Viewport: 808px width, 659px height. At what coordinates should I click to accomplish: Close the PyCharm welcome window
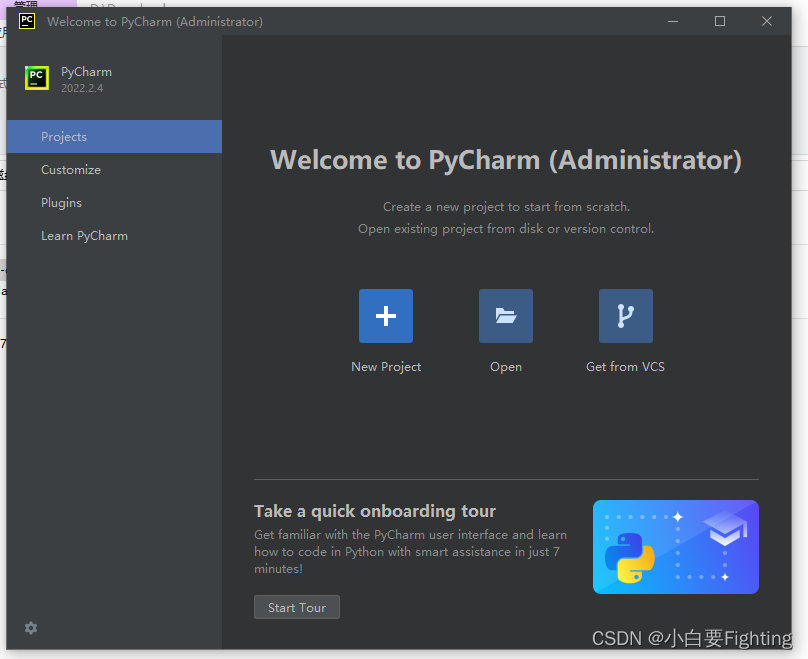click(x=767, y=21)
